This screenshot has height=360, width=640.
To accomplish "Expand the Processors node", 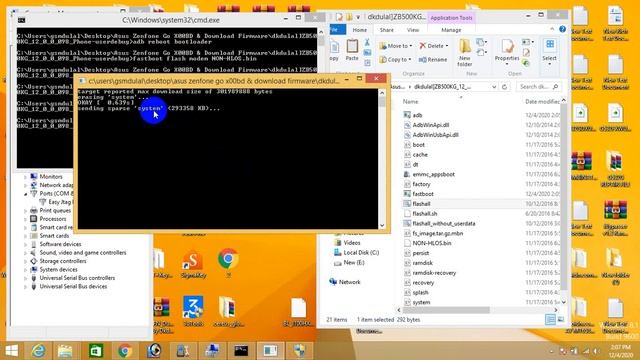I will pos(25,219).
